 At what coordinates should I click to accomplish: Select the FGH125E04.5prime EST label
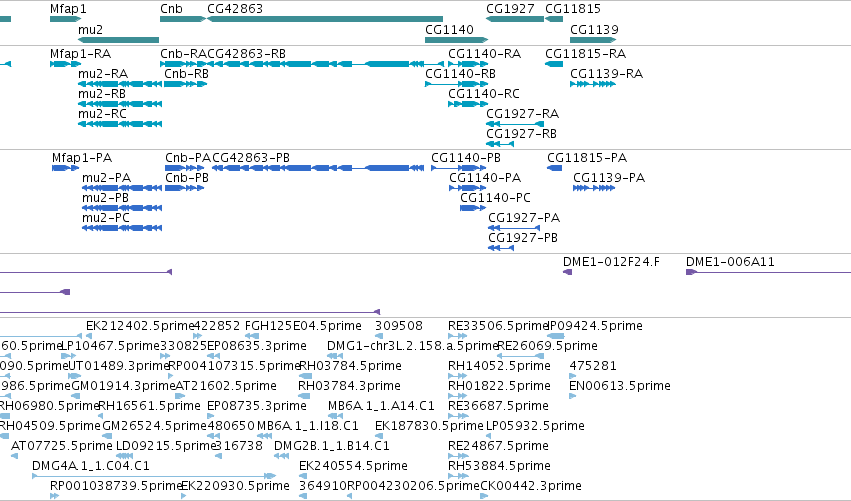303,326
